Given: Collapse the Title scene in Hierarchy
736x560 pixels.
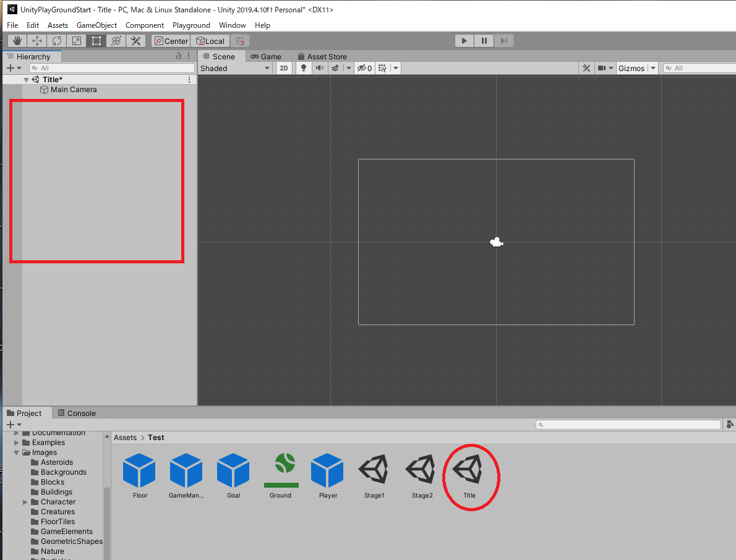Looking at the screenshot, I should pyautogui.click(x=26, y=80).
